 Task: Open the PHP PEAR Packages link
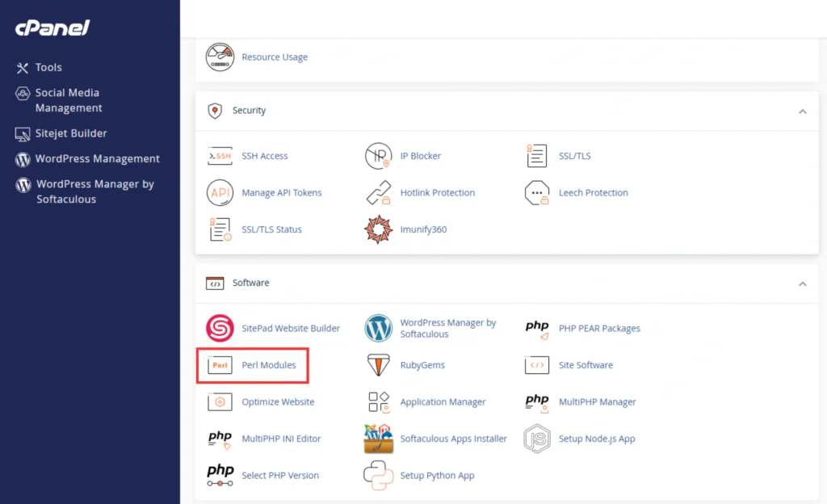click(x=600, y=329)
